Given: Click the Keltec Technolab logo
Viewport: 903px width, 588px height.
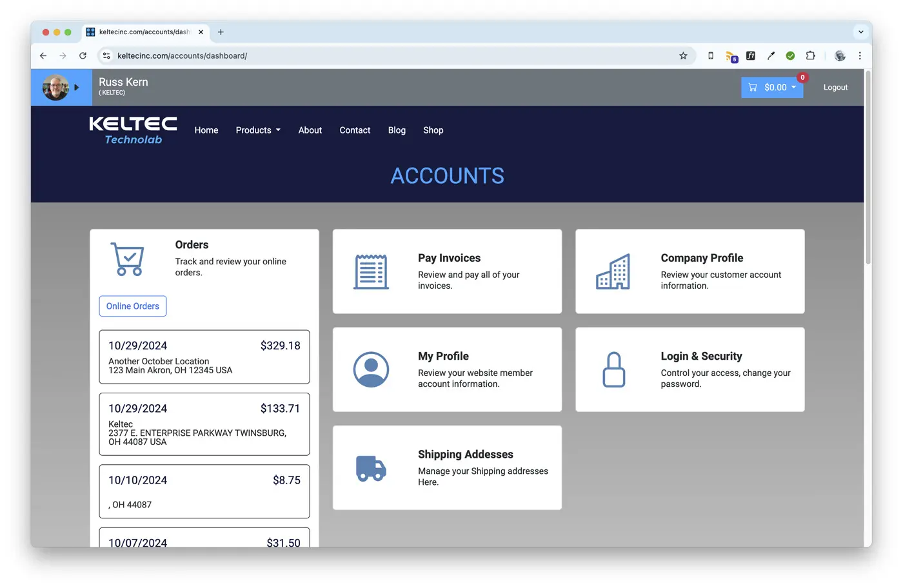Looking at the screenshot, I should click(x=133, y=130).
